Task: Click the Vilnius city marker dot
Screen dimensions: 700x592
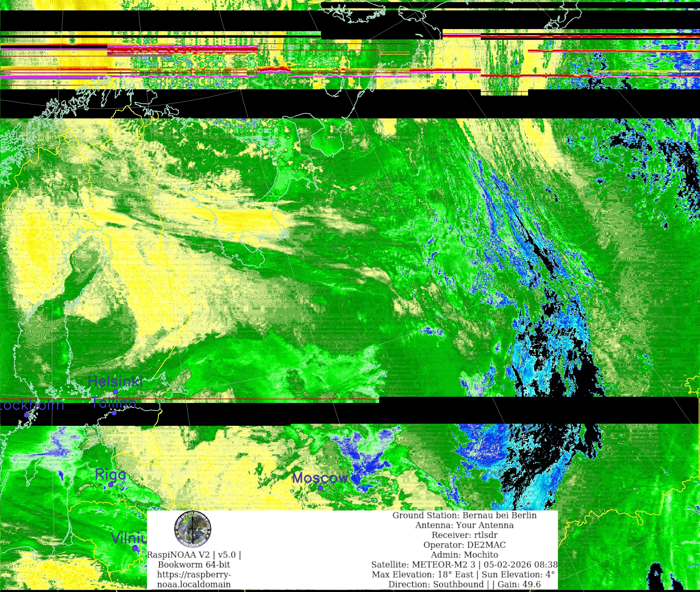Action: pyautogui.click(x=135, y=548)
